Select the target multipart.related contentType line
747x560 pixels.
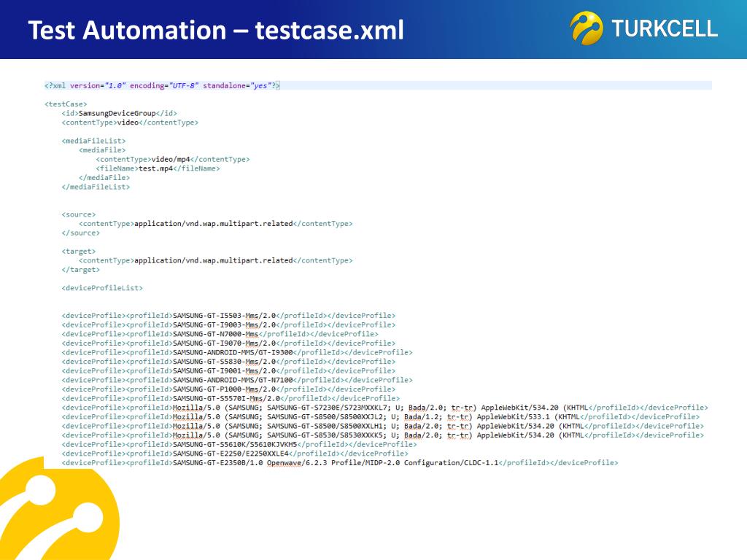pyautogui.click(x=215, y=260)
